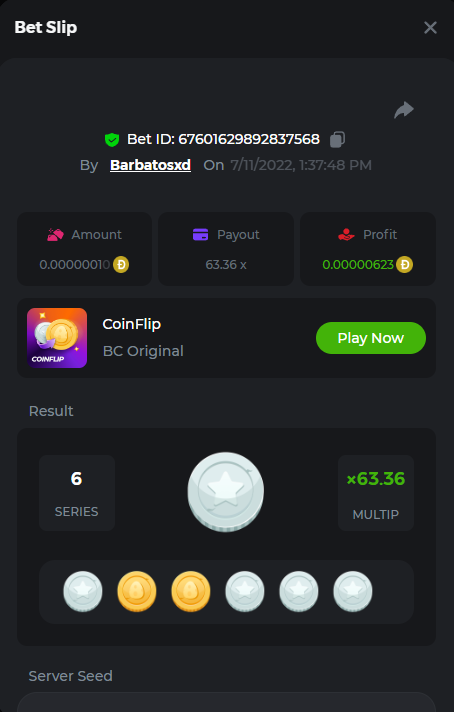Screen dimensions: 454x712
Task: Select the third gold coin in series
Action: click(191, 592)
